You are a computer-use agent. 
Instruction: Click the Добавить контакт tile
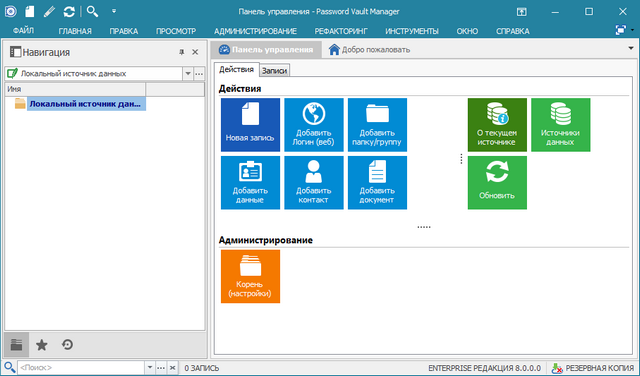coord(313,182)
